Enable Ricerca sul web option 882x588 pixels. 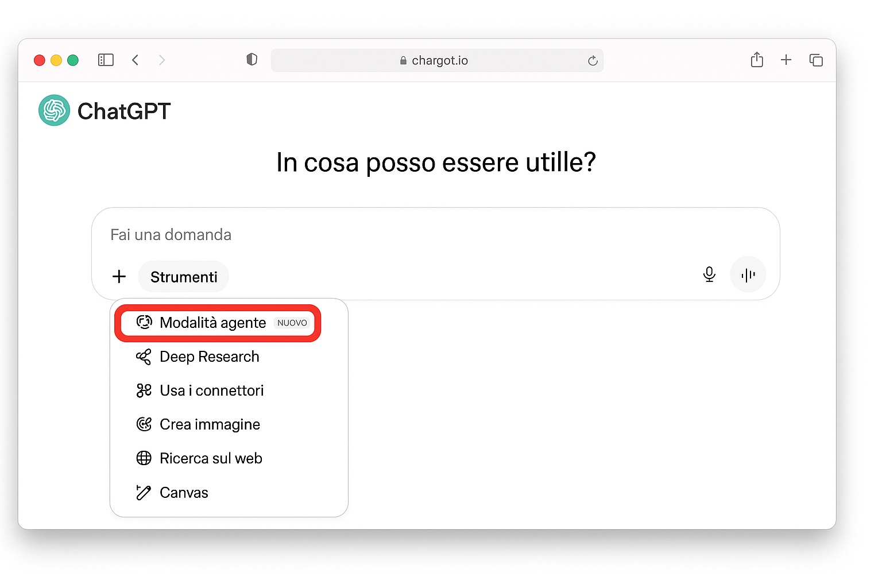[x=211, y=459]
